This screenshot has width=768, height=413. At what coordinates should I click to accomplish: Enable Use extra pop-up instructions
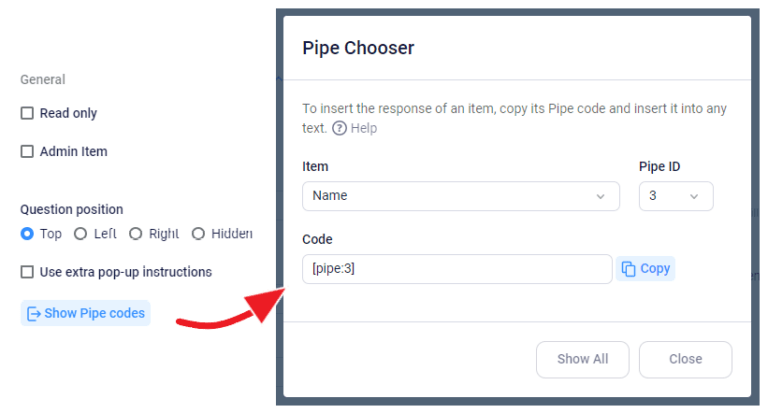coord(28,272)
